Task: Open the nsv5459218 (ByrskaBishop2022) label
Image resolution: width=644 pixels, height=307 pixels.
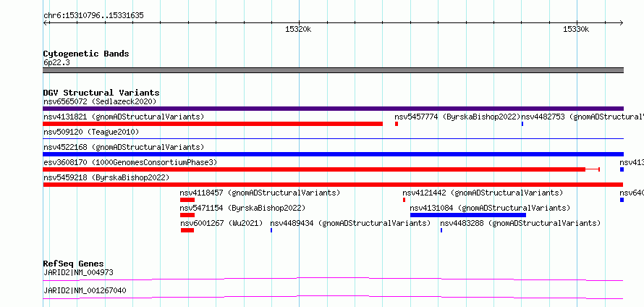Action: pyautogui.click(x=106, y=177)
